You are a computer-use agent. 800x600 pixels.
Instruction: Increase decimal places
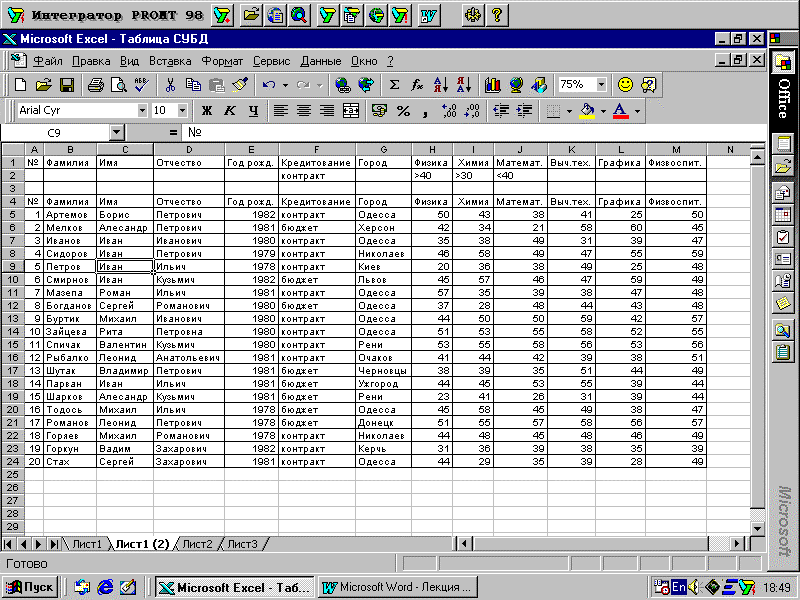[448, 111]
